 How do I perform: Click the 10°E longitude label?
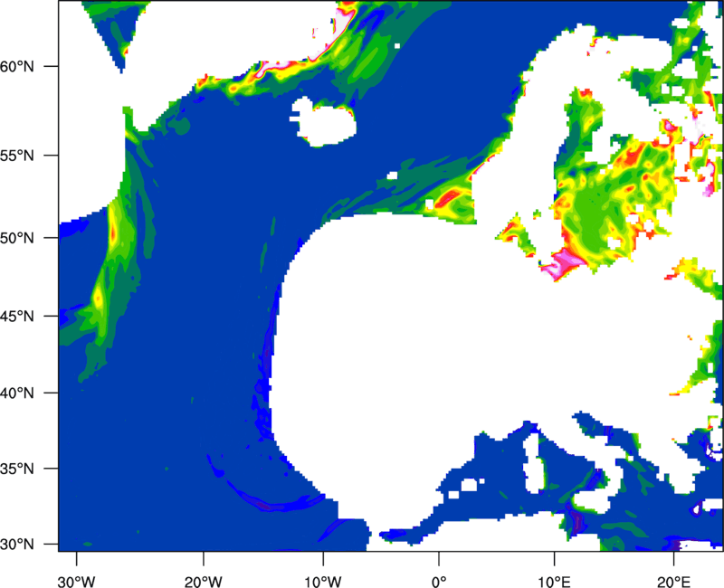click(x=554, y=582)
